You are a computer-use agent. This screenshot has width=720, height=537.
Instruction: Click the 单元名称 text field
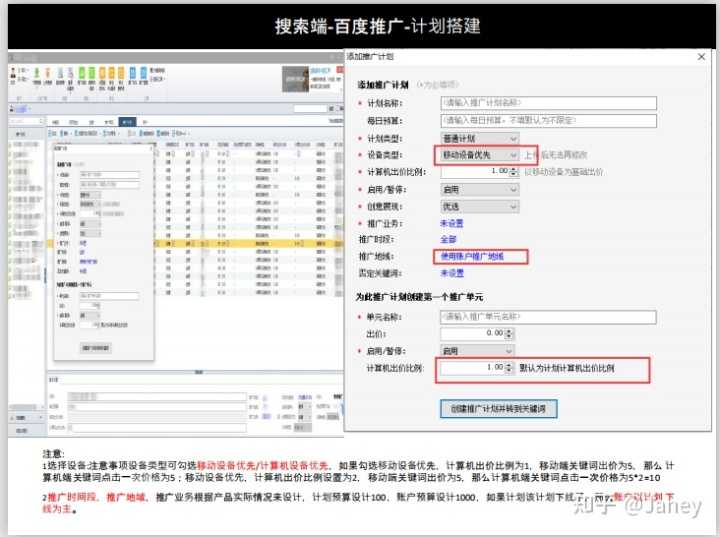point(548,317)
